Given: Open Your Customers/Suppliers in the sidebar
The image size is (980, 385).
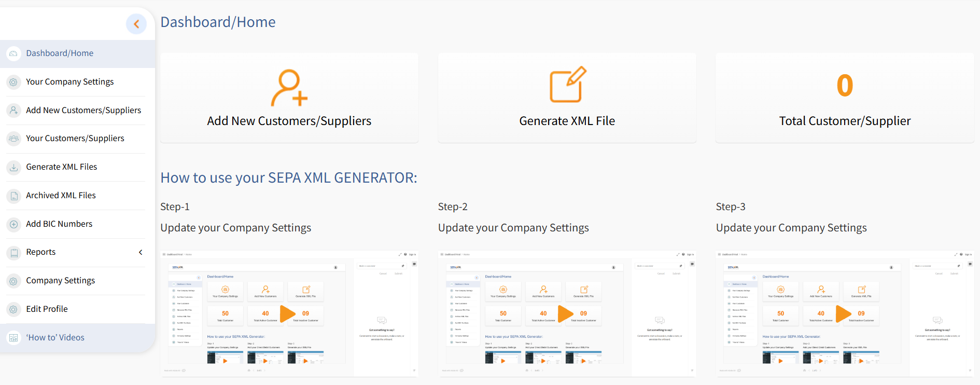Looking at the screenshot, I should click(x=75, y=139).
